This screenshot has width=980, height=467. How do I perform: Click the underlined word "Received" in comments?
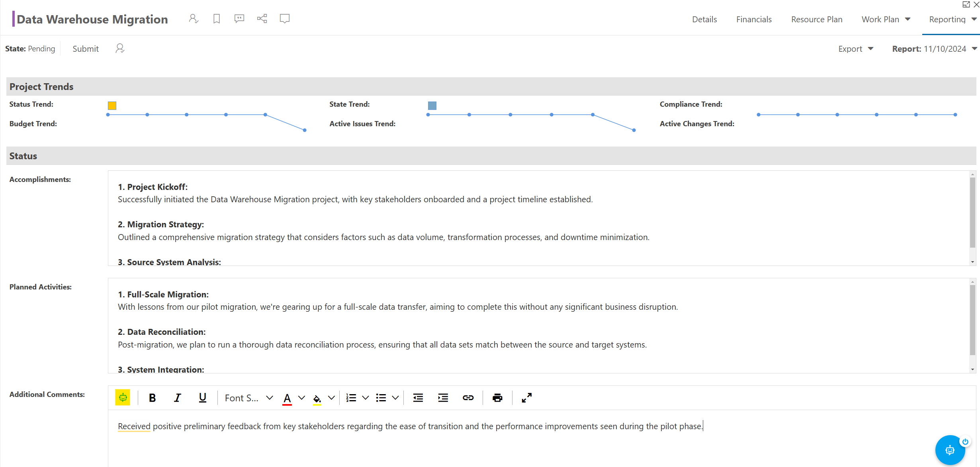coord(134,426)
